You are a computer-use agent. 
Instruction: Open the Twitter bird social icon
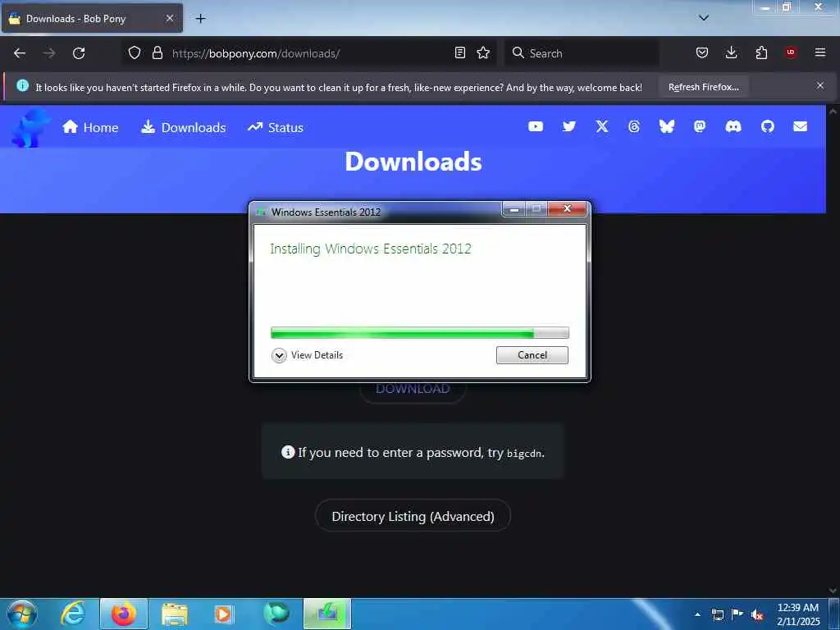pos(569,126)
